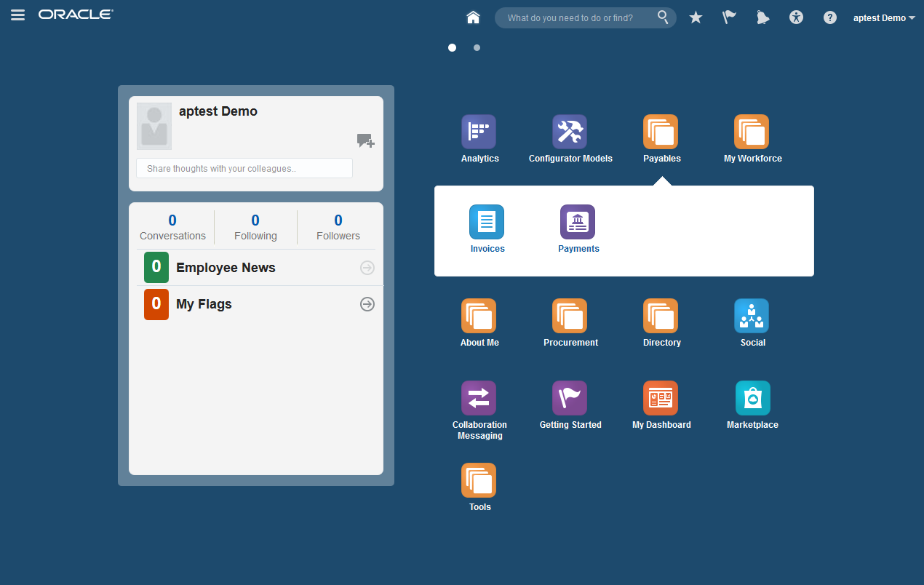The width and height of the screenshot is (924, 585).
Task: Open the Help question mark icon
Action: [830, 17]
